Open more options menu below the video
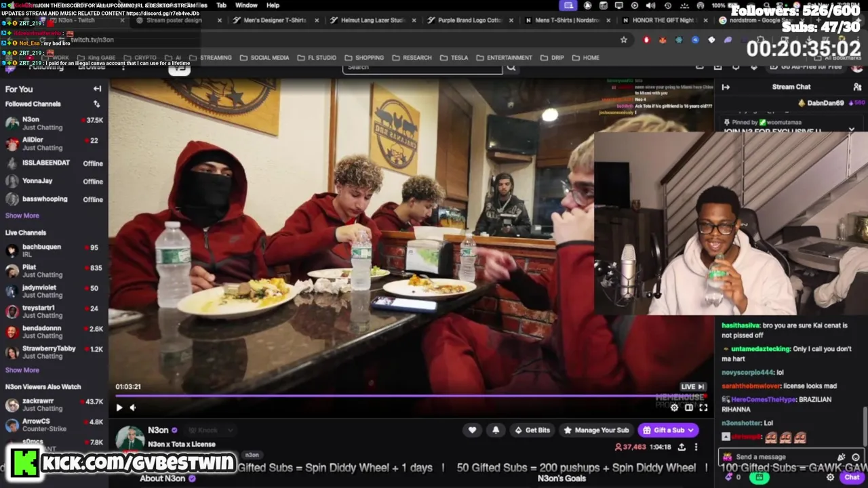This screenshot has height=488, width=868. [696, 447]
